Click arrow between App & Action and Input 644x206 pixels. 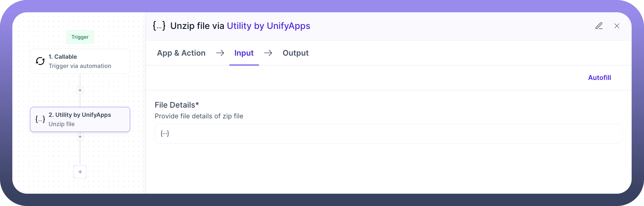(x=220, y=53)
